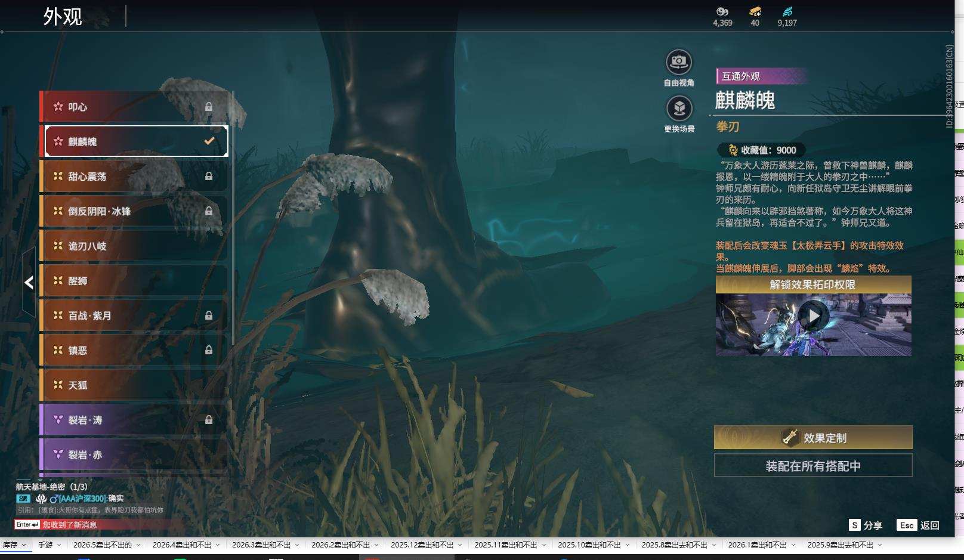Click player name [AAA沪深300] in chat
The width and height of the screenshot is (964, 560).
(82, 499)
